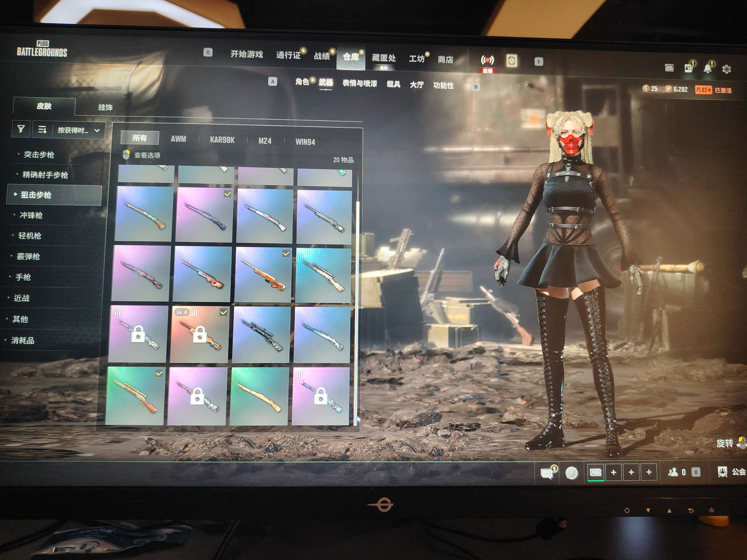This screenshot has width=747, height=560.
Task: Click the middle plus team slot
Action: click(x=631, y=473)
